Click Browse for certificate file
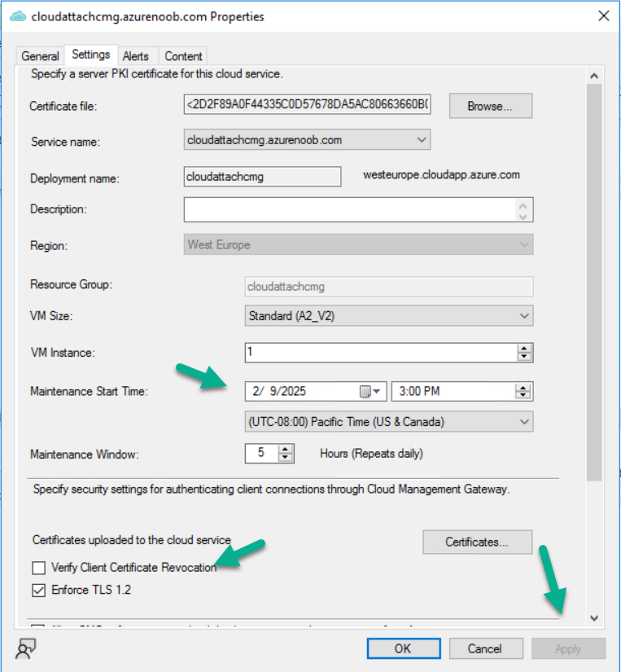 pyautogui.click(x=491, y=106)
